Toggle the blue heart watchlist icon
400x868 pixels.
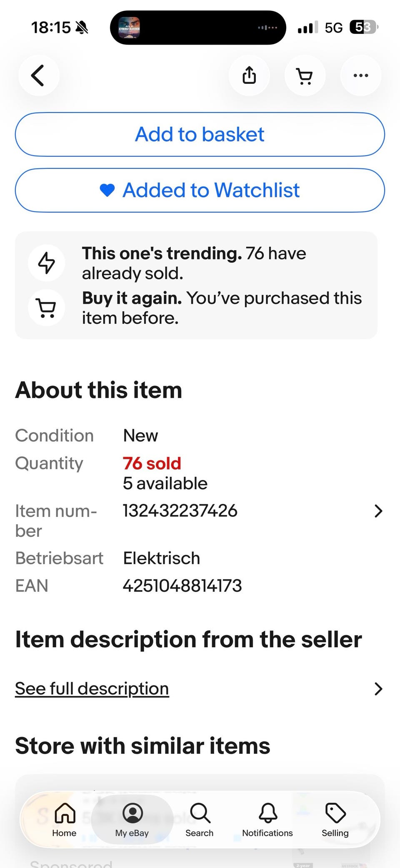point(107,190)
